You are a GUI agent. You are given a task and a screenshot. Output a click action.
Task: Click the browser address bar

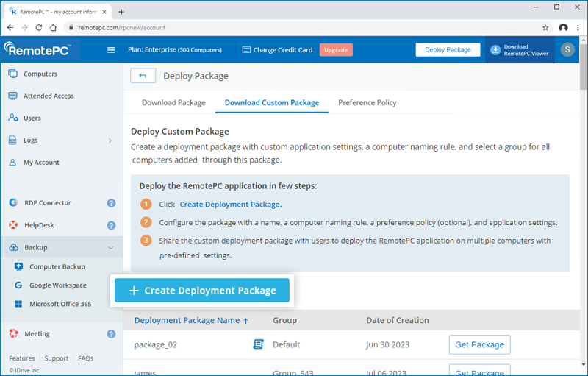(294, 27)
